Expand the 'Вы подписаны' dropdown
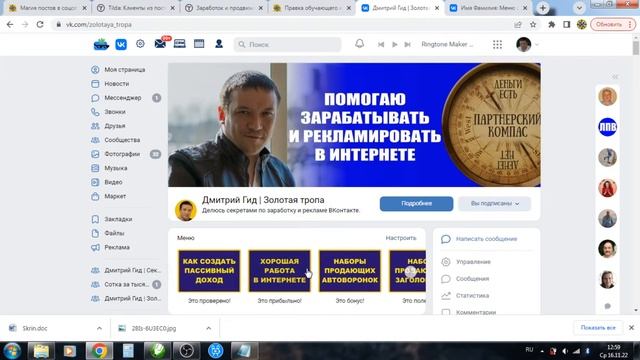 (494, 203)
